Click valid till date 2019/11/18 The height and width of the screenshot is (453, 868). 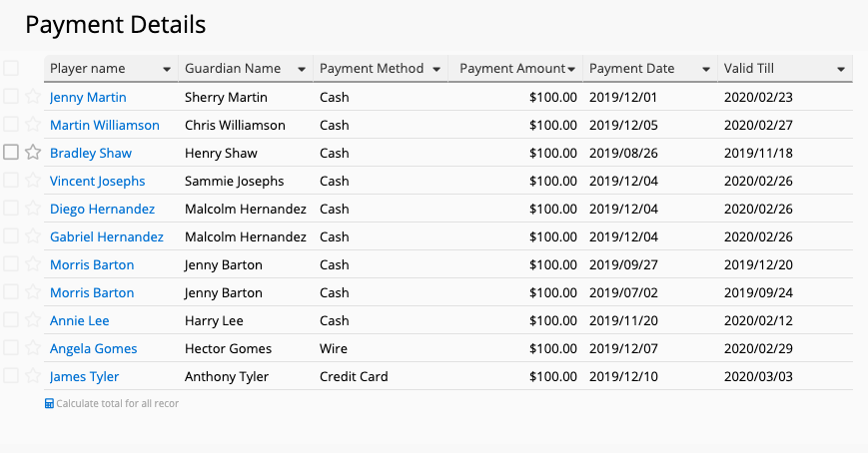758,154
